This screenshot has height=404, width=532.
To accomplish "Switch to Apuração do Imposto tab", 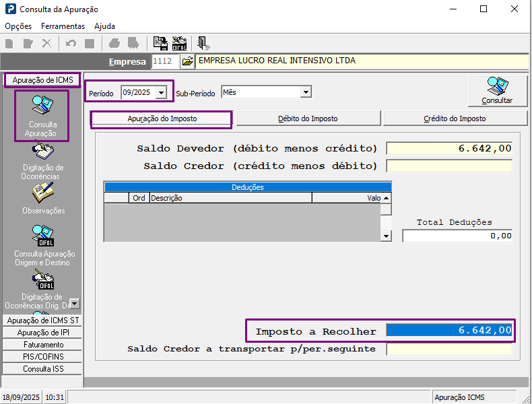I will pyautogui.click(x=162, y=119).
